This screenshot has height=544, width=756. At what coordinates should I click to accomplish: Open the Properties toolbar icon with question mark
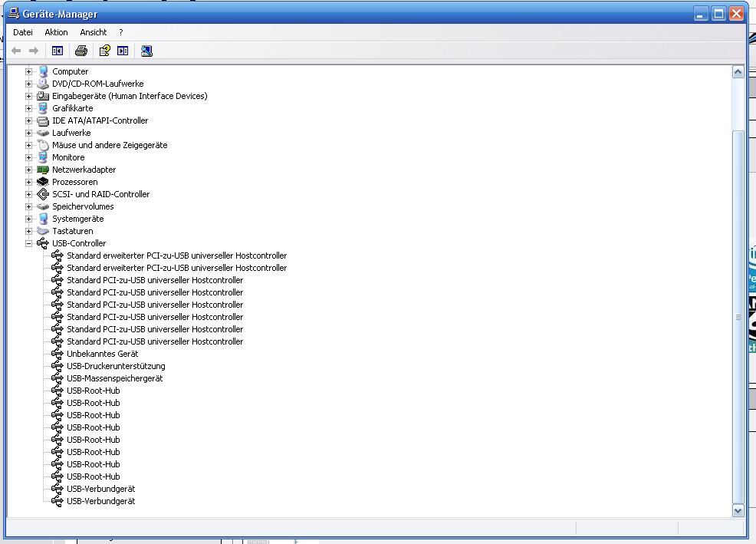[104, 51]
